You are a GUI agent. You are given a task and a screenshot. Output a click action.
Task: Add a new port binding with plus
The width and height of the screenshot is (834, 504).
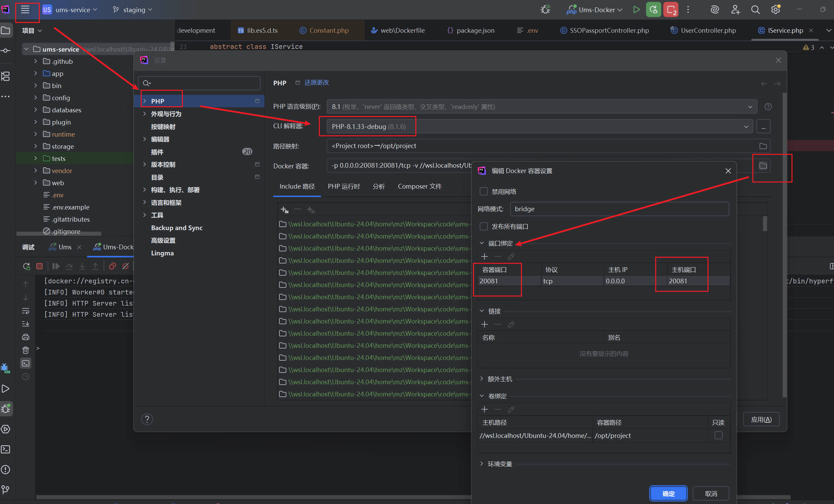[484, 257]
